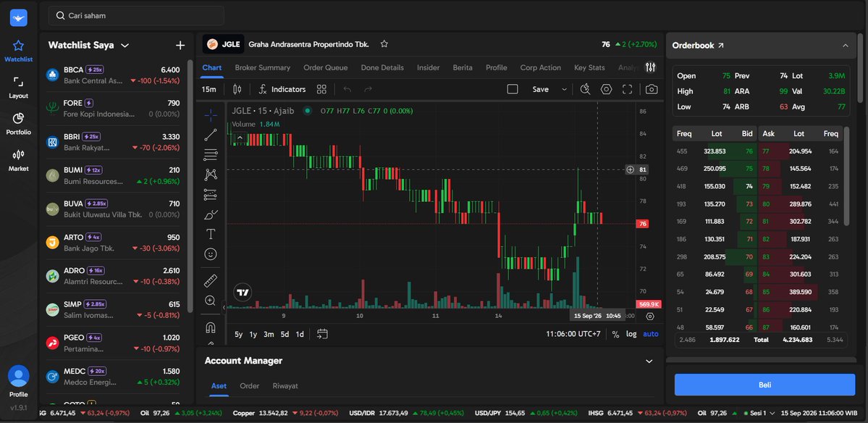Screen dimensions: 868x423
Task: Select the trend line drawing tool
Action: [x=211, y=135]
